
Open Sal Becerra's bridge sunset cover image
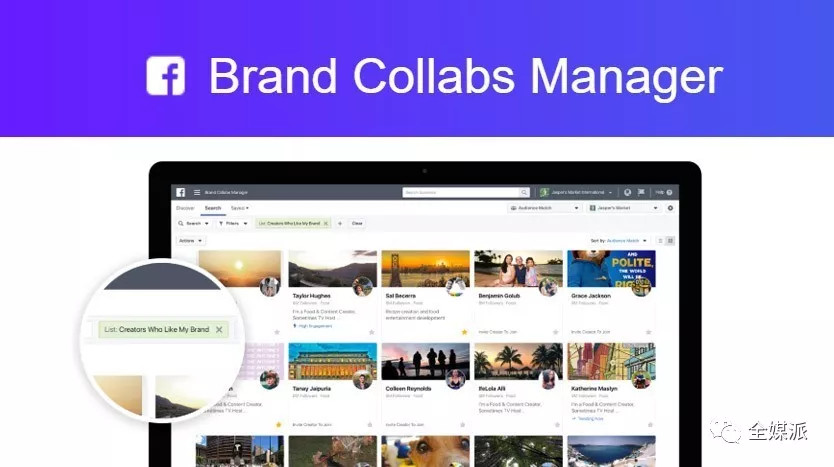(426, 269)
